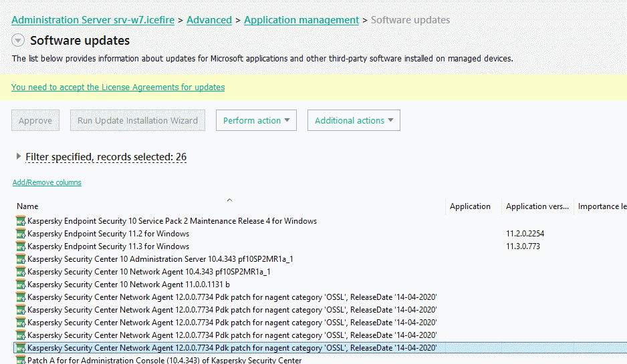Viewport: 627px width, 364px height.
Task: Navigate to Administration Server srv-w7.icefire breadcrumb
Action: (x=93, y=20)
